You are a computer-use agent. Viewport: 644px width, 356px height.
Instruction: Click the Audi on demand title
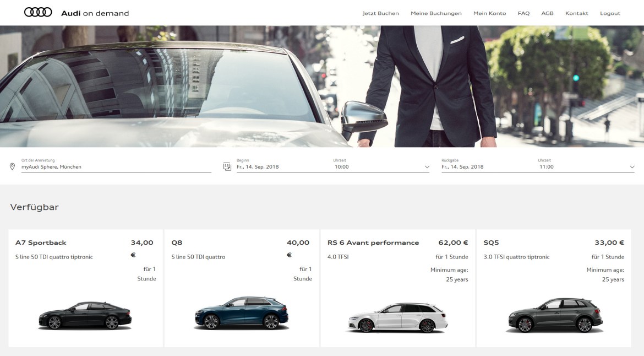95,13
